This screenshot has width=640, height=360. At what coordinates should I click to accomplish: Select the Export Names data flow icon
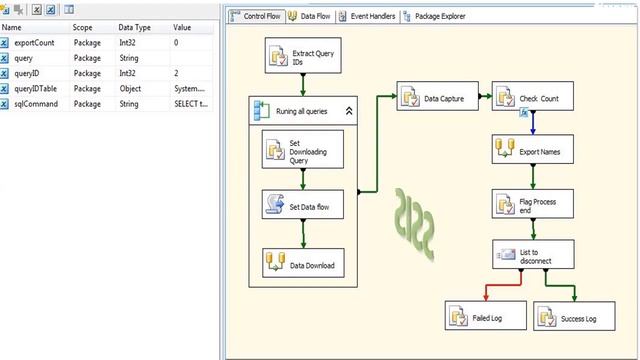[x=505, y=148]
